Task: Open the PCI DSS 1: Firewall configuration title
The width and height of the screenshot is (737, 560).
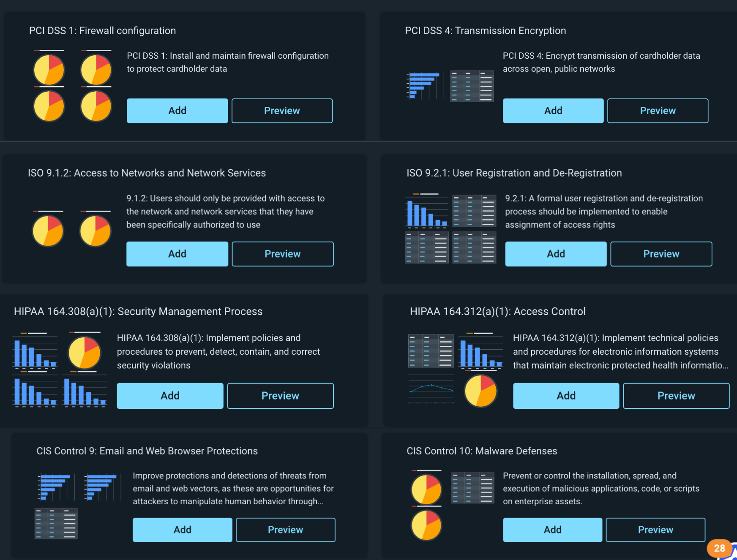Action: pyautogui.click(x=102, y=30)
